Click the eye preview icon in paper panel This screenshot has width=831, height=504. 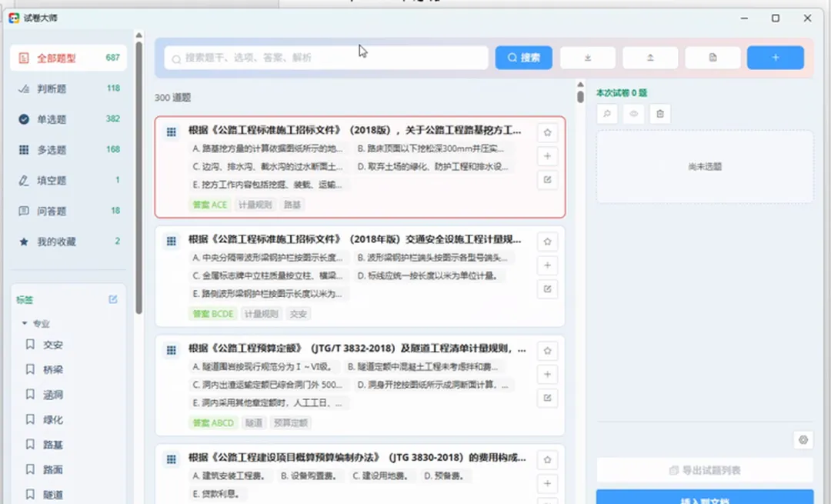tap(634, 113)
